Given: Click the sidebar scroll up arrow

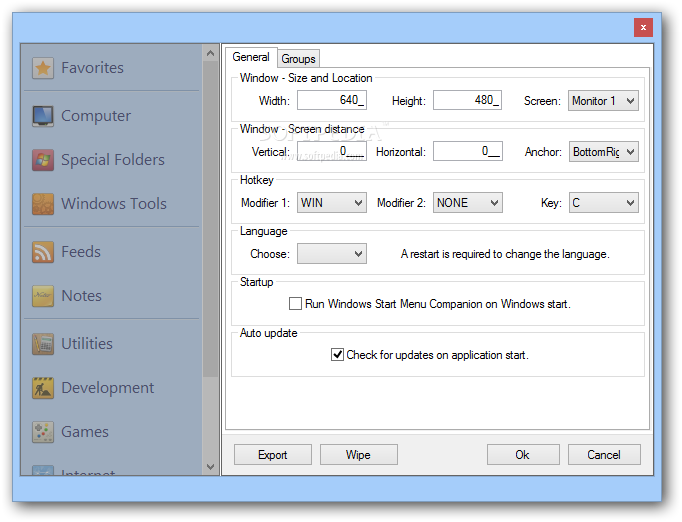Looking at the screenshot, I should 211,54.
